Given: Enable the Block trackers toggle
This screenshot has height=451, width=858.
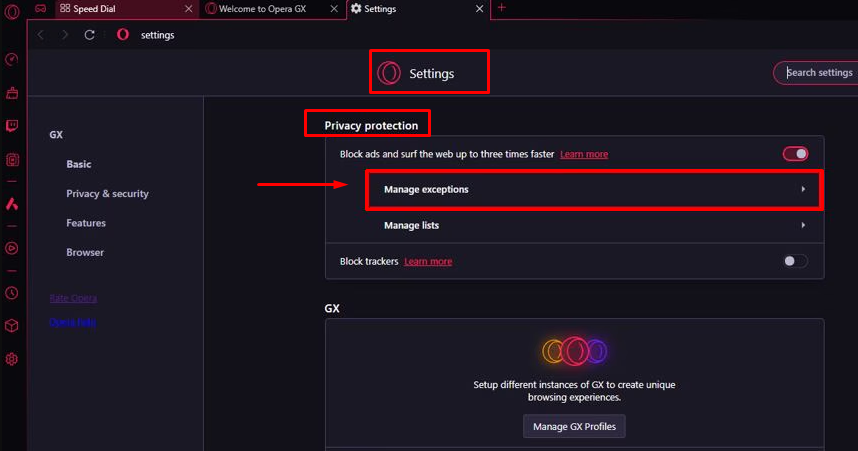Looking at the screenshot, I should 795,261.
